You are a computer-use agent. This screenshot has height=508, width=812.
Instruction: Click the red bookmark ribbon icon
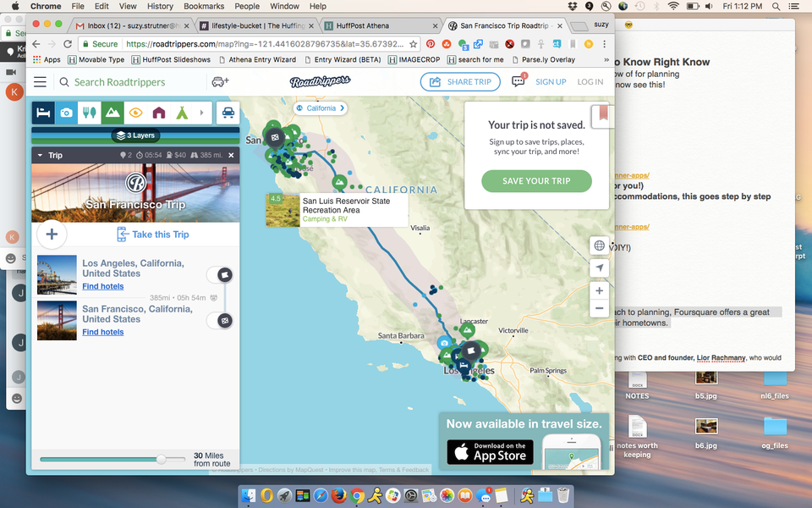(x=602, y=113)
